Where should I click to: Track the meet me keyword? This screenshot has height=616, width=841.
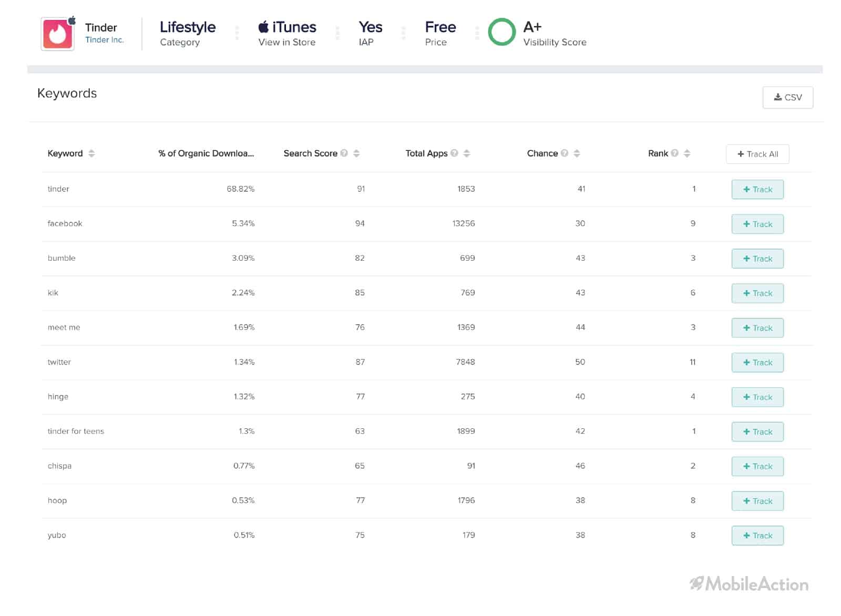point(757,328)
